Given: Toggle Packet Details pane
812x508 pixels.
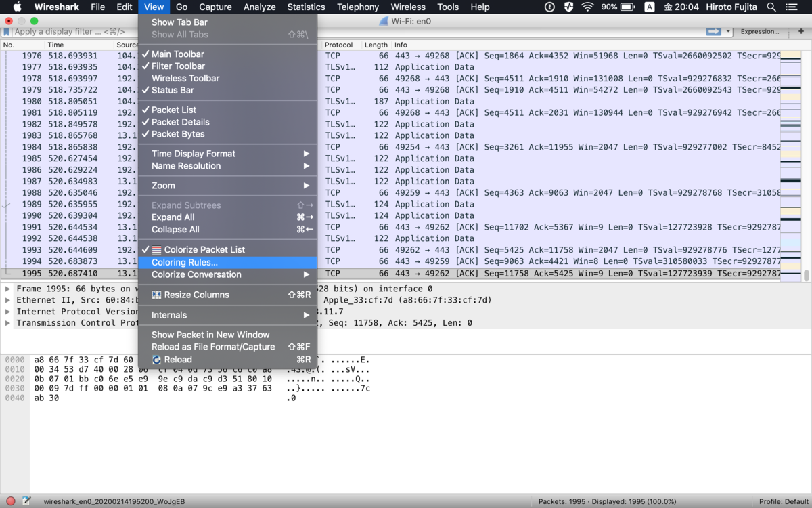Looking at the screenshot, I should pos(228,122).
